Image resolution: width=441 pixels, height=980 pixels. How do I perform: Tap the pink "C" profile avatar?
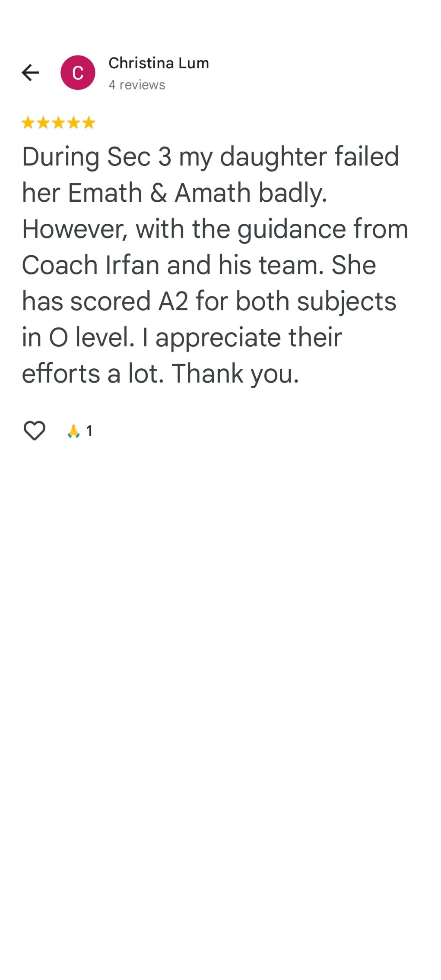coord(78,73)
